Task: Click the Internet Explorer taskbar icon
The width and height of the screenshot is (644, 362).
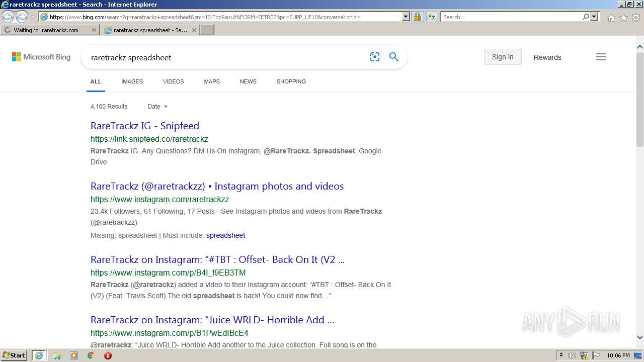Action: (x=39, y=355)
